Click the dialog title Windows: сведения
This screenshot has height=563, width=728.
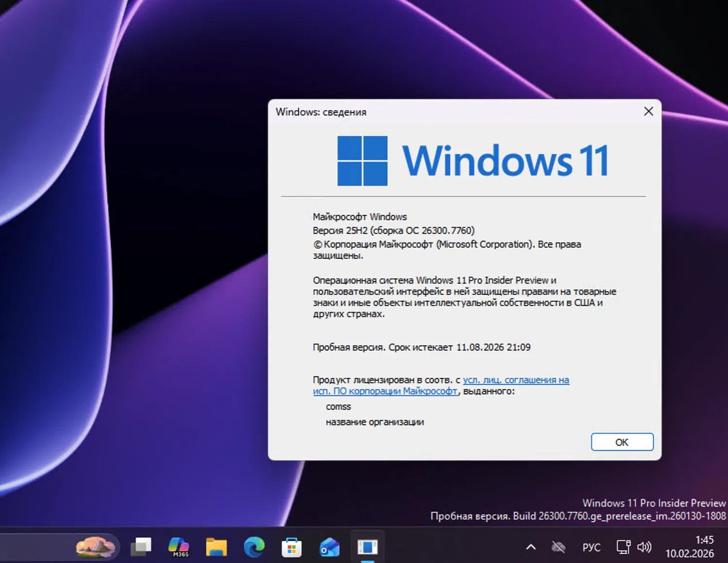tap(321, 112)
